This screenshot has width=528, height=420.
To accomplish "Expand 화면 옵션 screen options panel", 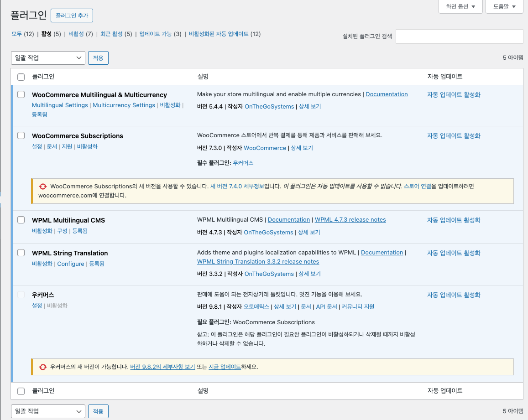I will point(460,7).
